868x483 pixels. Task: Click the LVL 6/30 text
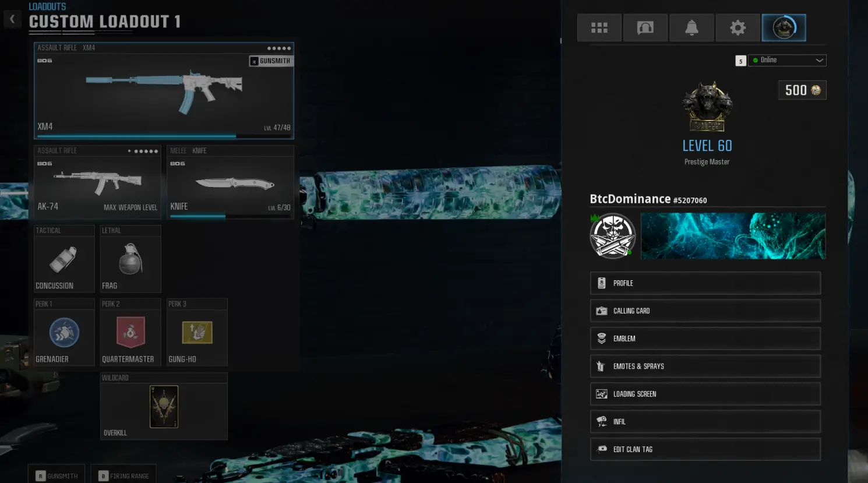pos(280,207)
